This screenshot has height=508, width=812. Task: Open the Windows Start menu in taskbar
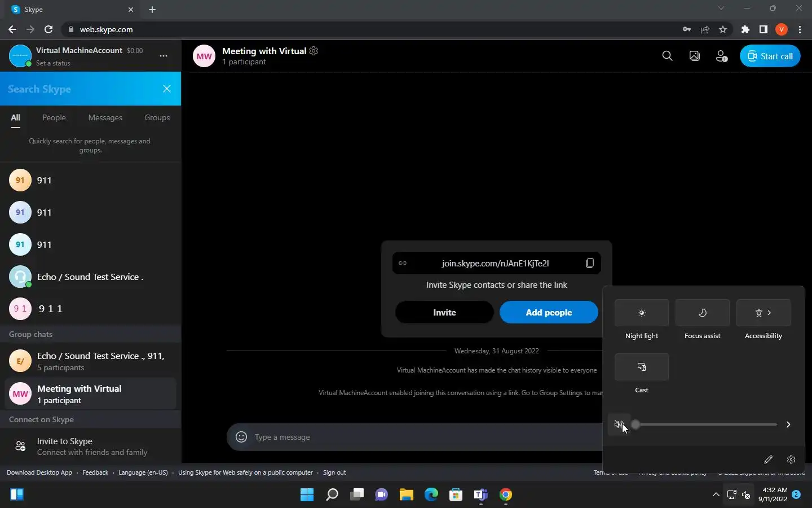307,495
